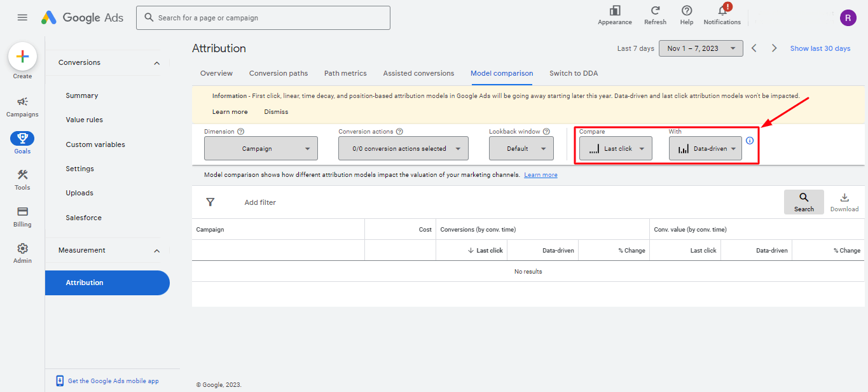Open Summary in the sidebar
The width and height of the screenshot is (868, 392).
pos(82,95)
